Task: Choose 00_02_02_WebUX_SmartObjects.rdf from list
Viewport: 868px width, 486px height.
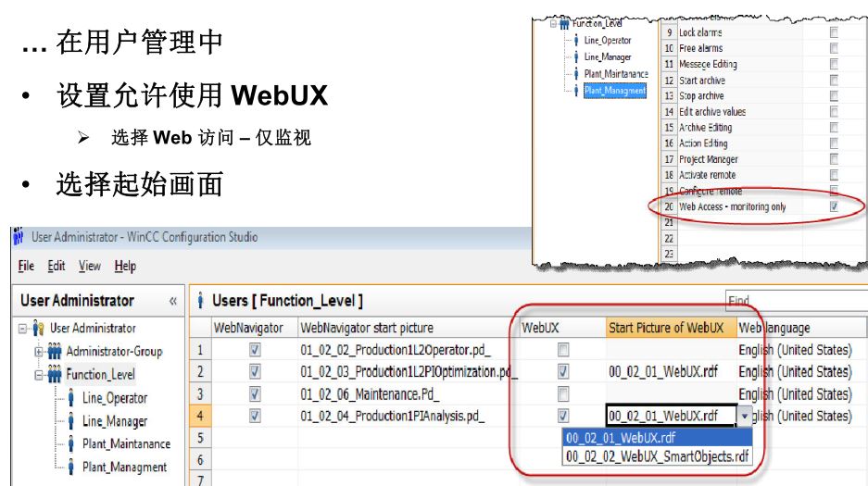Action: [657, 456]
